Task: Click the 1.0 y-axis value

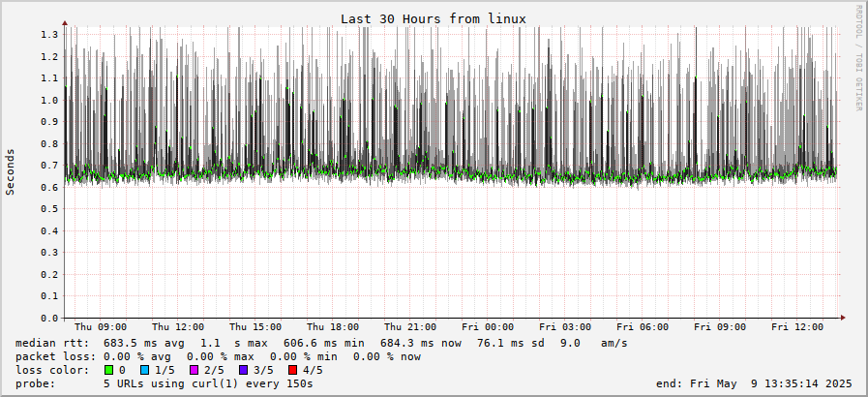Action: pos(49,100)
